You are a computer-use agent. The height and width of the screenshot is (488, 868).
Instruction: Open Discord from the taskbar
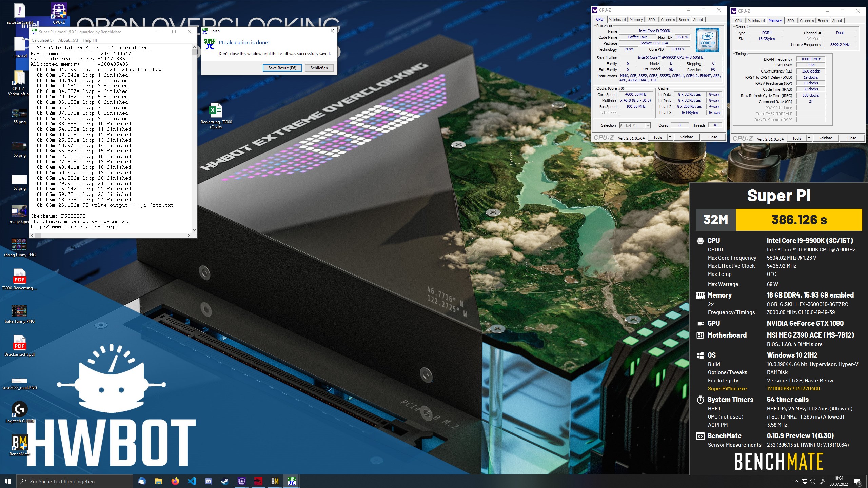pos(209,481)
